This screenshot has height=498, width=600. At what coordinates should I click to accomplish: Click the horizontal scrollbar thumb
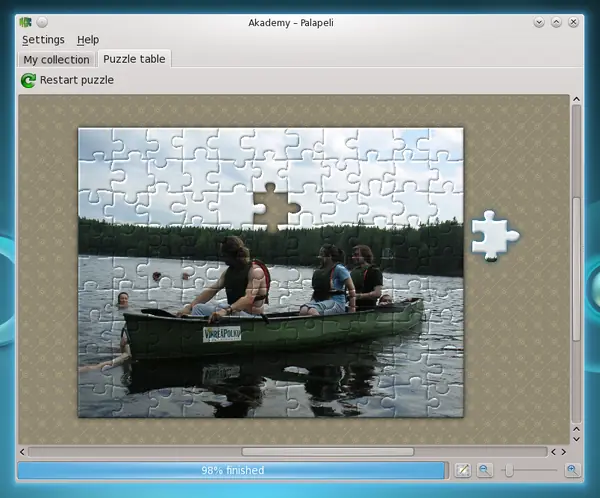pos(328,452)
